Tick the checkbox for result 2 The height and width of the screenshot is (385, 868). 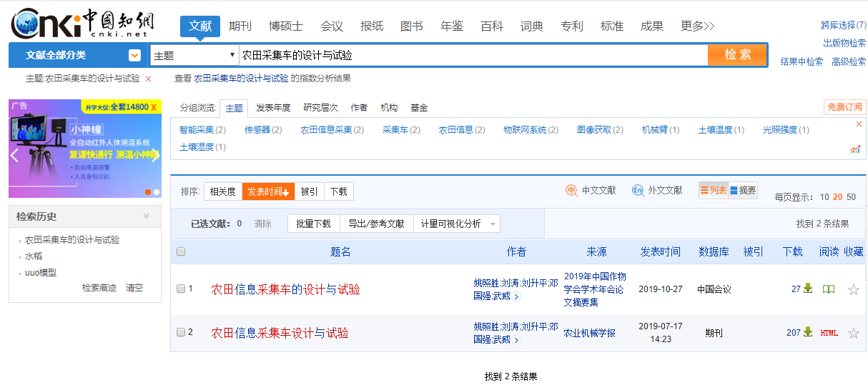[181, 332]
